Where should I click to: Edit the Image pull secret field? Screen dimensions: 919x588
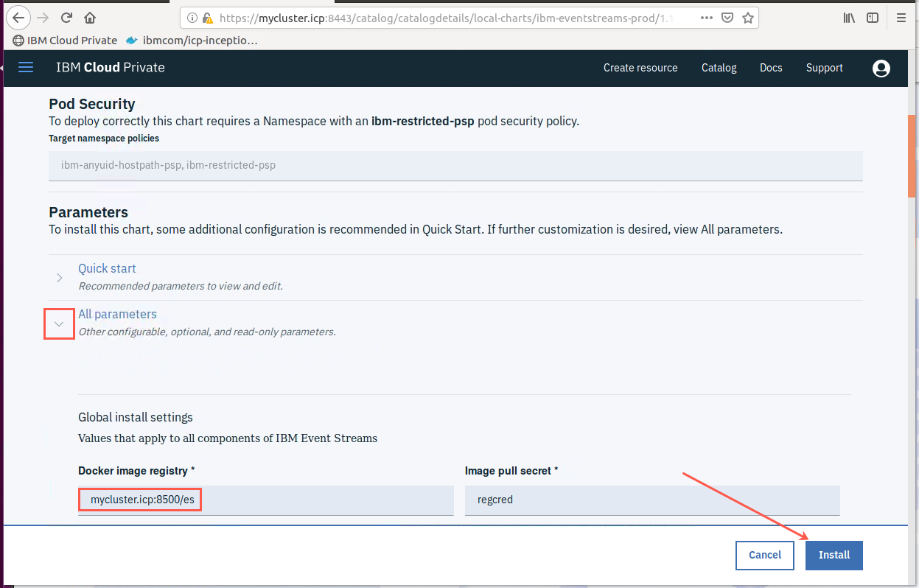(652, 500)
